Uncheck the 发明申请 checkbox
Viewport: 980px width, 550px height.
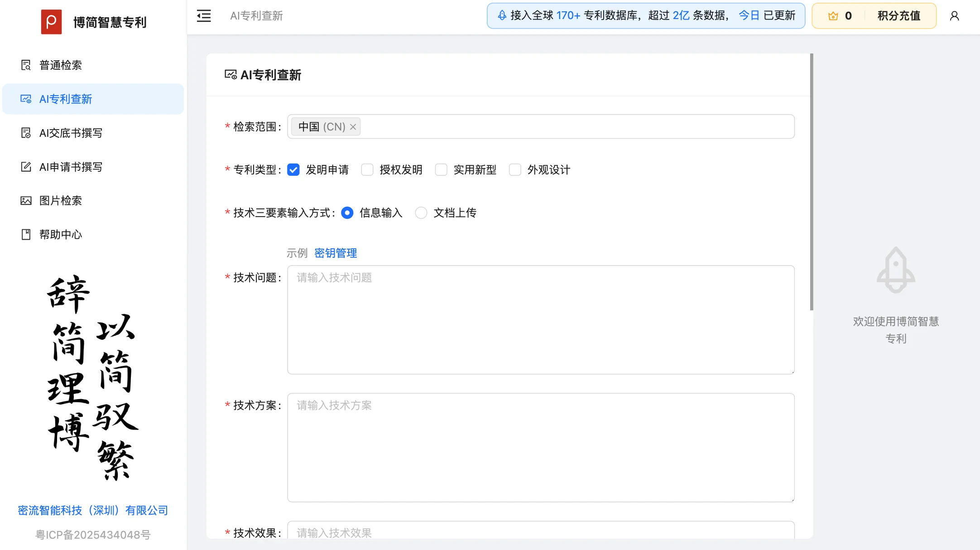293,169
